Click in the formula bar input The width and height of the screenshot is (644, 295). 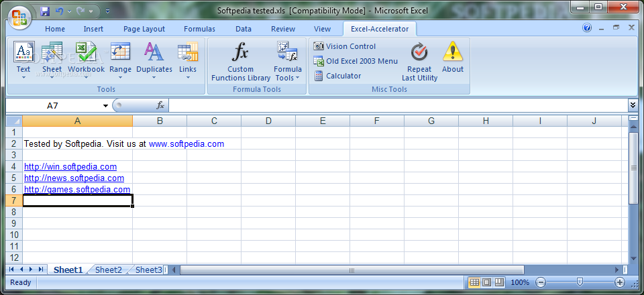click(398, 105)
